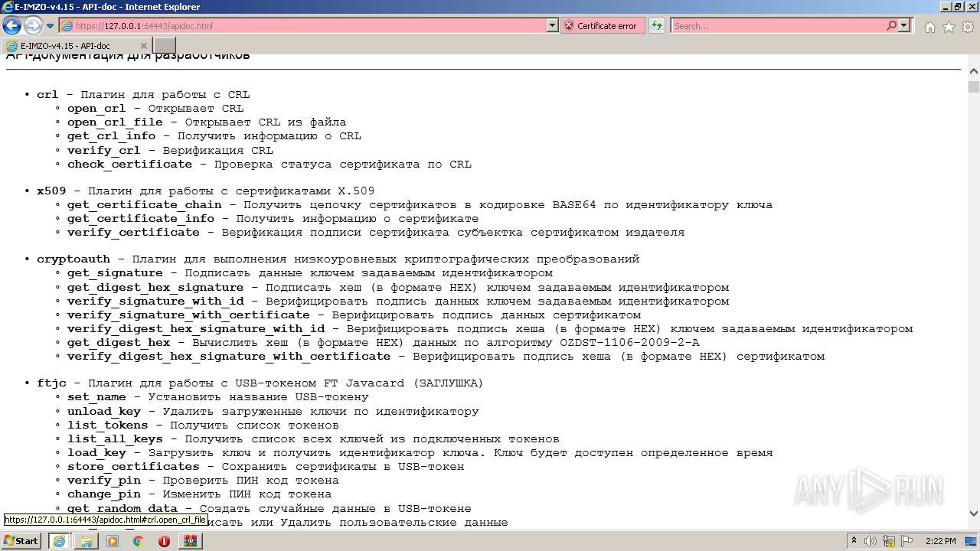The width and height of the screenshot is (980, 551).
Task: Open the open_crl function link
Action: point(96,109)
